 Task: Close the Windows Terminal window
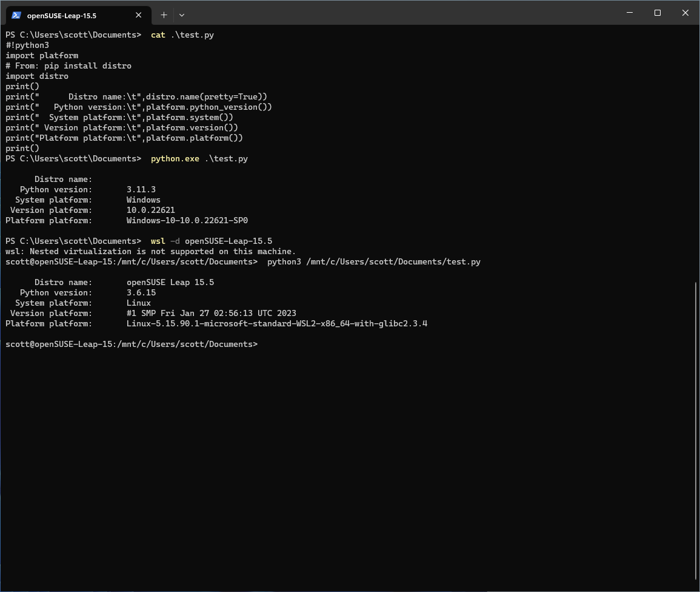pos(685,13)
